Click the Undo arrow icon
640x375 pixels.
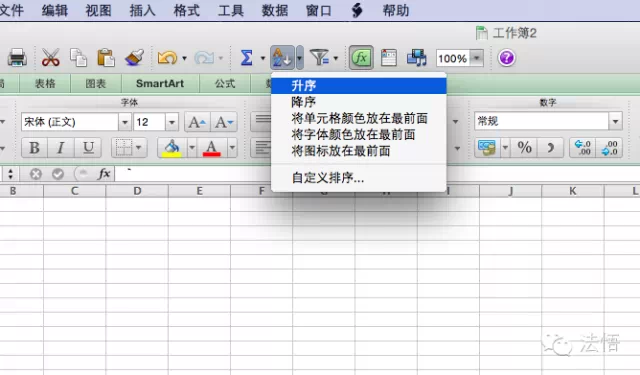pyautogui.click(x=167, y=58)
